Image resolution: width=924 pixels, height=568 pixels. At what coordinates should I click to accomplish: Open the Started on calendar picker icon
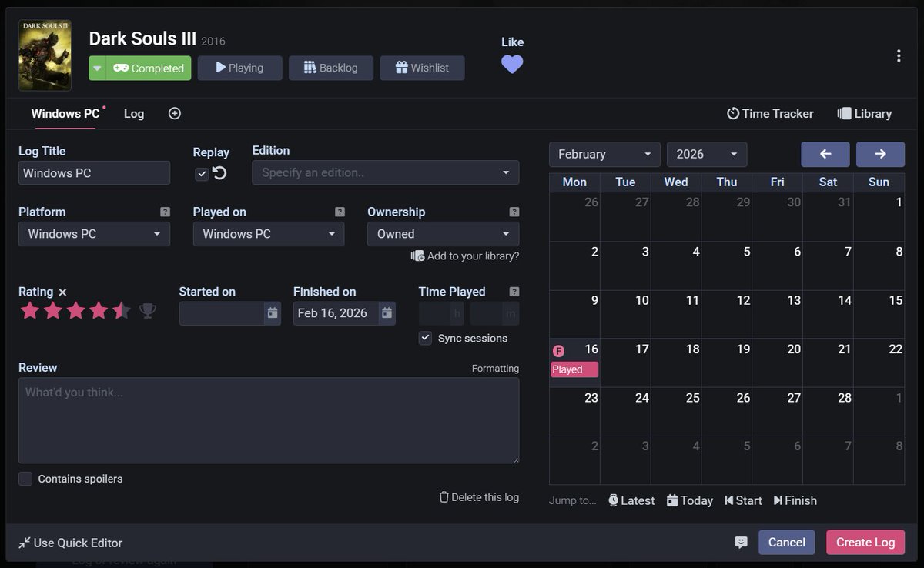(273, 313)
